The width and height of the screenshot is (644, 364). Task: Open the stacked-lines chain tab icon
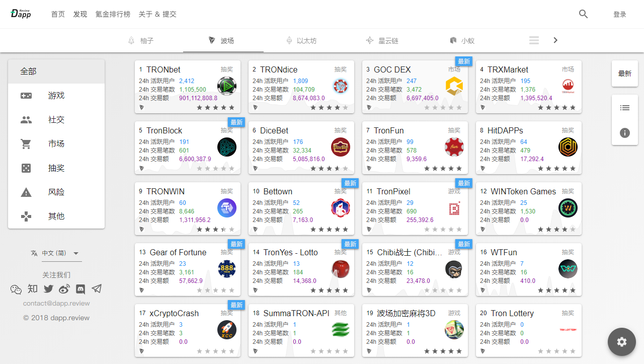(534, 40)
